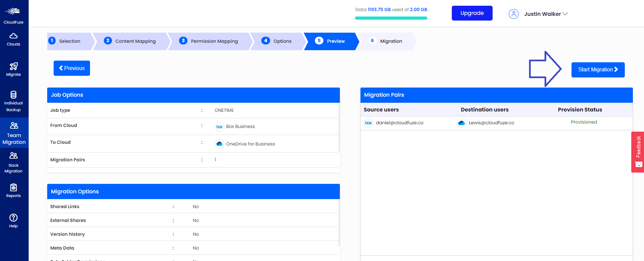Open the Slack Migration sidebar icon
The width and height of the screenshot is (644, 261).
(x=13, y=155)
